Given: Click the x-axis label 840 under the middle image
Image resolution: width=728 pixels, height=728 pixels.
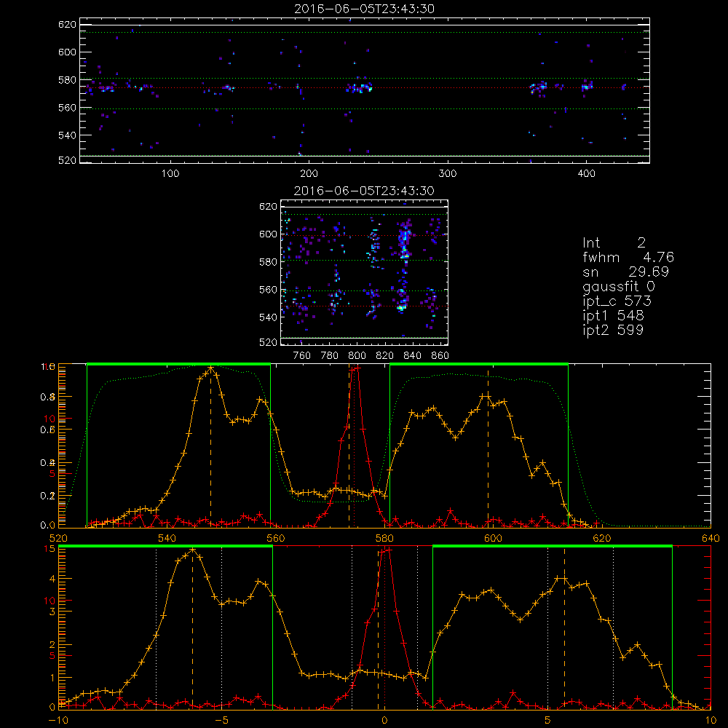Looking at the screenshot, I should pos(412,356).
